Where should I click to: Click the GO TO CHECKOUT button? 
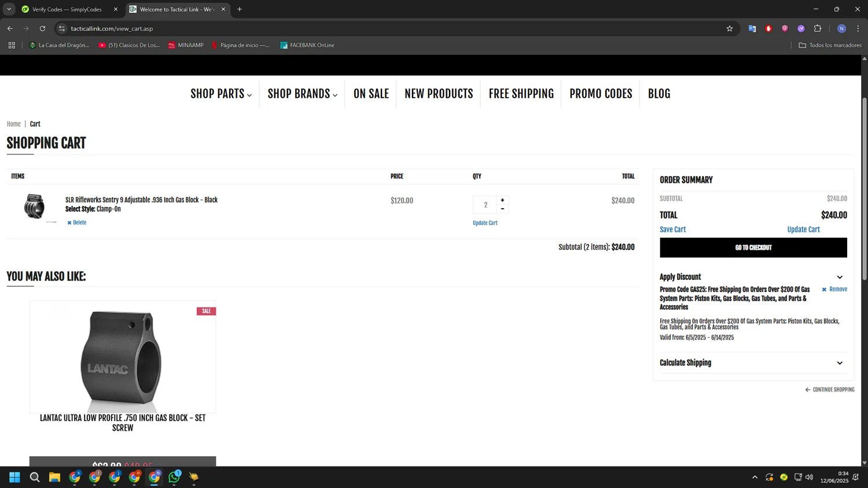[x=753, y=247]
